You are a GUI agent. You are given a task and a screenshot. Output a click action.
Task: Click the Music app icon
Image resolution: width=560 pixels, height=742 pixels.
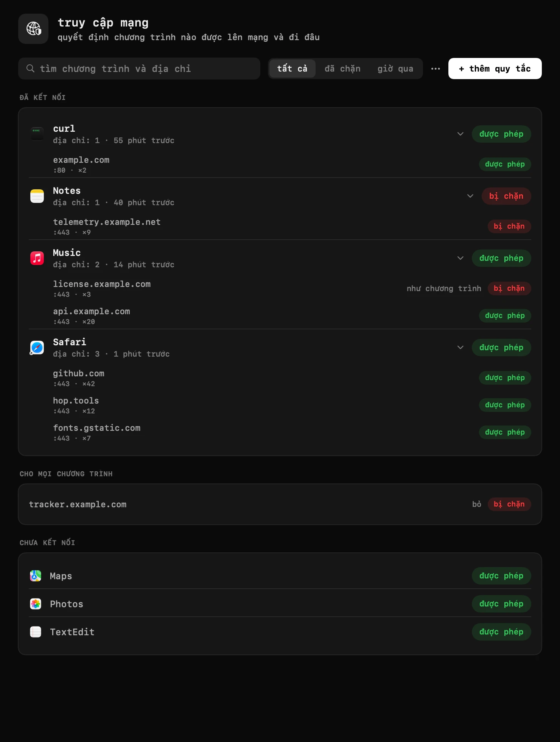click(x=37, y=258)
